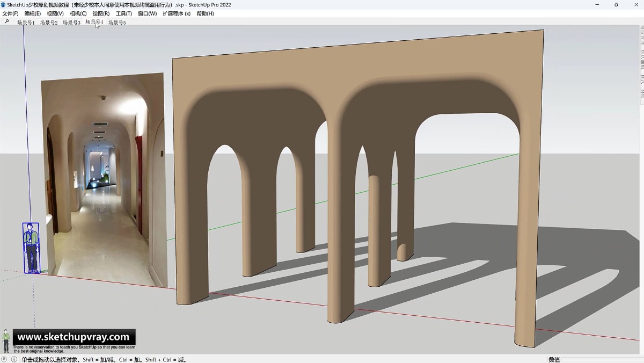Click the SketchUp app icon in title bar
This screenshot has width=644, height=363.
pyautogui.click(x=3, y=4)
